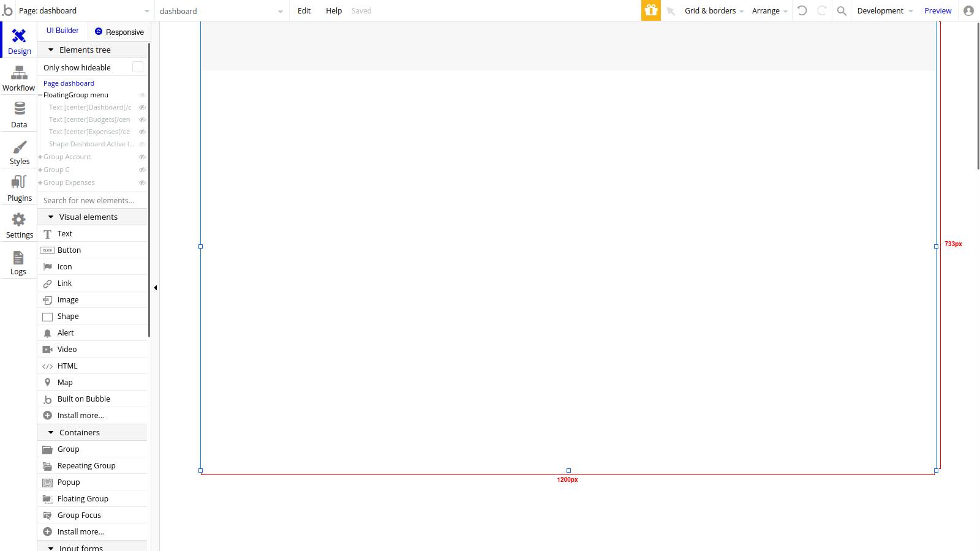Click the undo arrow icon
Image resolution: width=980 pixels, height=551 pixels.
[x=802, y=10]
